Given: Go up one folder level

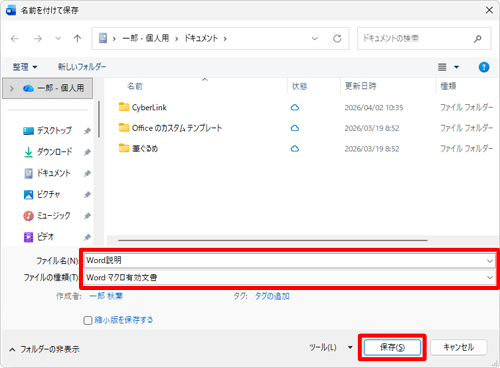Looking at the screenshot, I should coord(77,39).
